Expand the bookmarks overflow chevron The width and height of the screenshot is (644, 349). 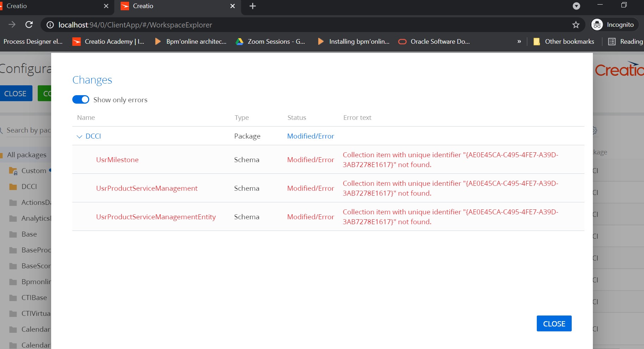tap(519, 42)
